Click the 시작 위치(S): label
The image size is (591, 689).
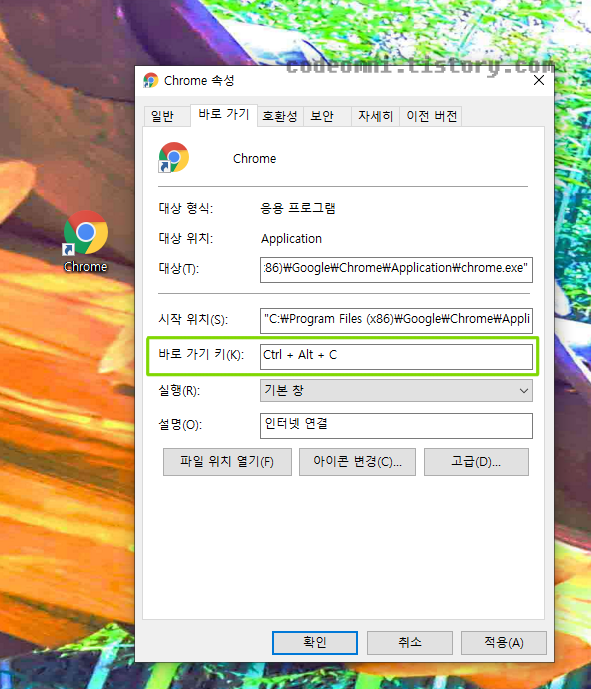tap(193, 319)
